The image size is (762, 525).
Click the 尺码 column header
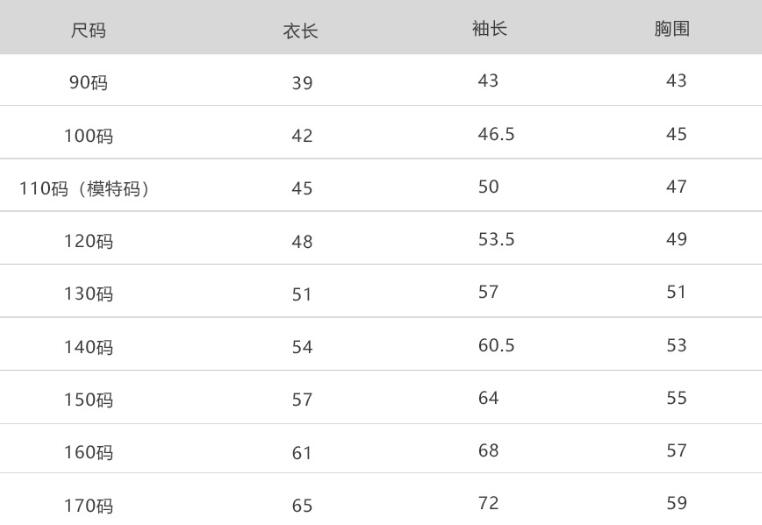pyautogui.click(x=88, y=30)
